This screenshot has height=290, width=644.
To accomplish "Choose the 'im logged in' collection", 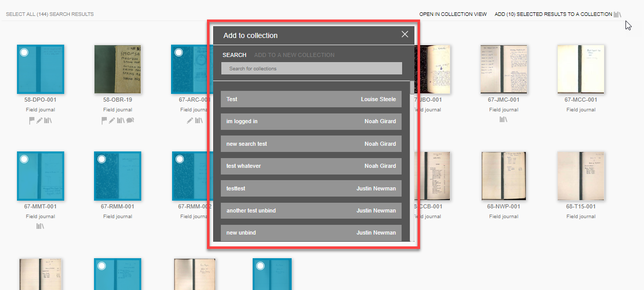I will tap(311, 122).
